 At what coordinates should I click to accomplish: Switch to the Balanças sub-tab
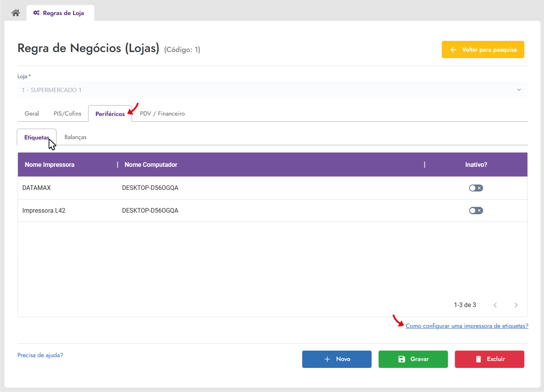click(75, 137)
